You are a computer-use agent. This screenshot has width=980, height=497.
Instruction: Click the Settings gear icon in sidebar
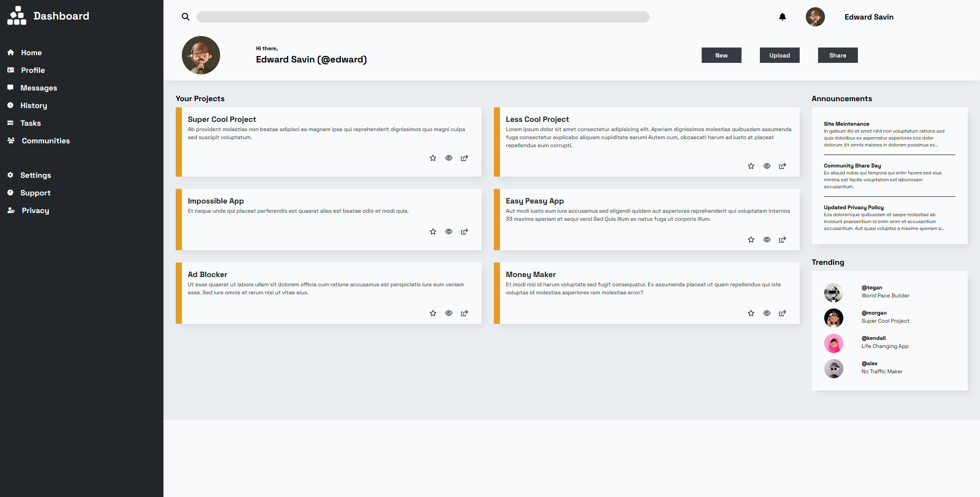click(10, 175)
